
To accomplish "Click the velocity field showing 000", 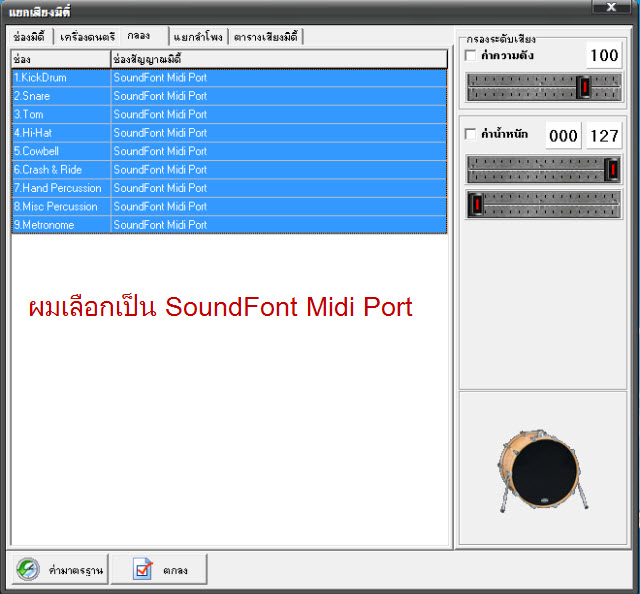I will 563,135.
